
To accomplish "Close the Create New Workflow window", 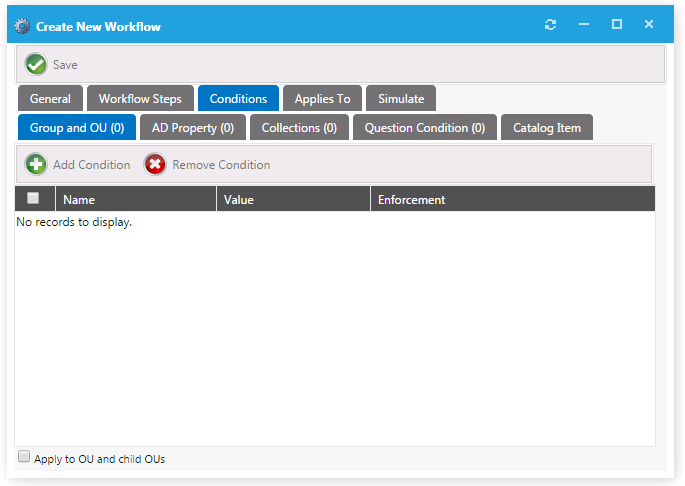I will 649,25.
